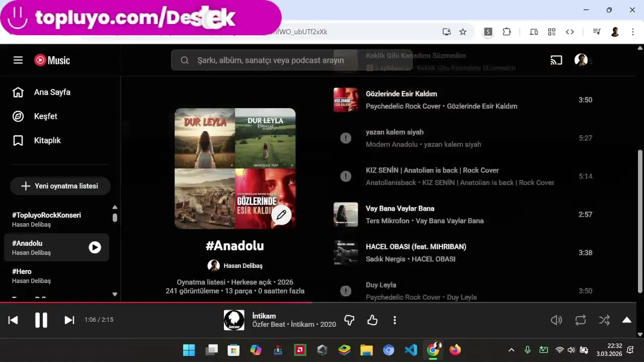Viewport: 644px width, 362px height.
Task: Open File Explorer from taskbar
Action: 366,350
